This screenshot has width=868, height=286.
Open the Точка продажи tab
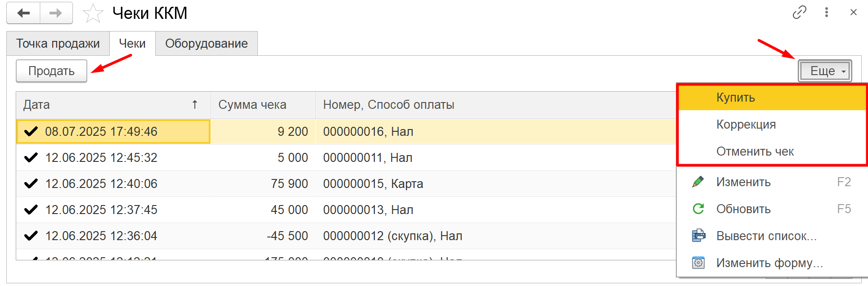pyautogui.click(x=58, y=44)
